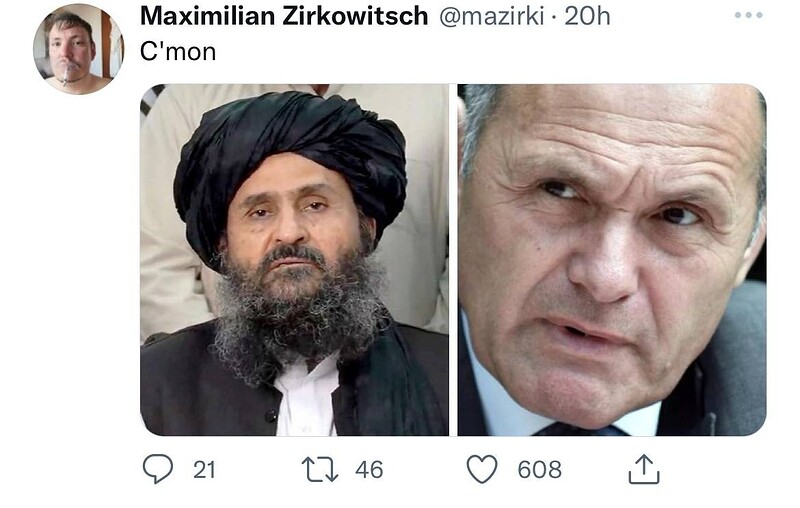Open Maximilian Zirkowitsch display name link
The height and width of the screenshot is (508, 800).
[284, 16]
